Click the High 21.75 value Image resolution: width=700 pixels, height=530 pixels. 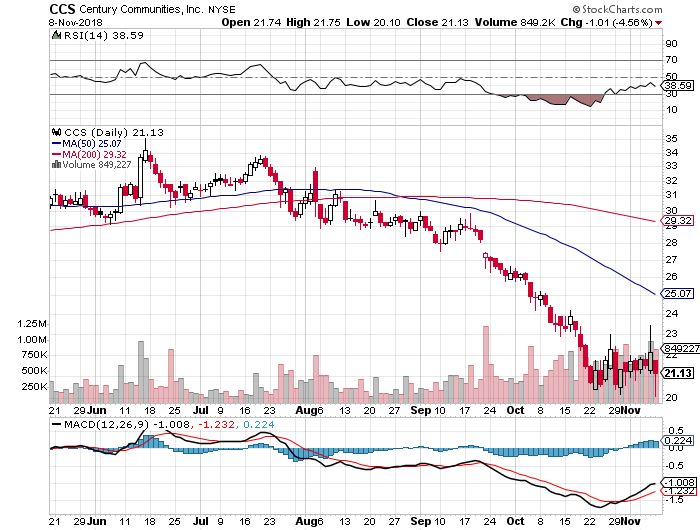point(313,22)
